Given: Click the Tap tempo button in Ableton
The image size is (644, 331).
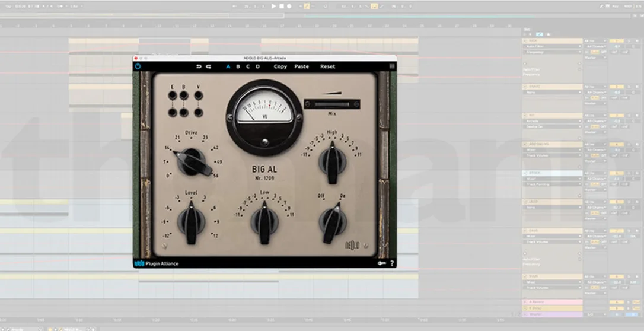Looking at the screenshot, I should (x=8, y=6).
